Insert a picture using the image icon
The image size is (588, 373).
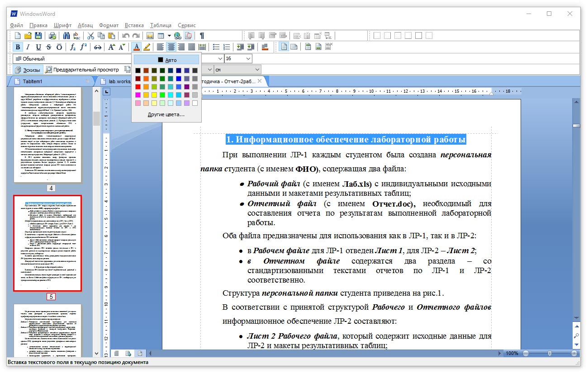[150, 36]
